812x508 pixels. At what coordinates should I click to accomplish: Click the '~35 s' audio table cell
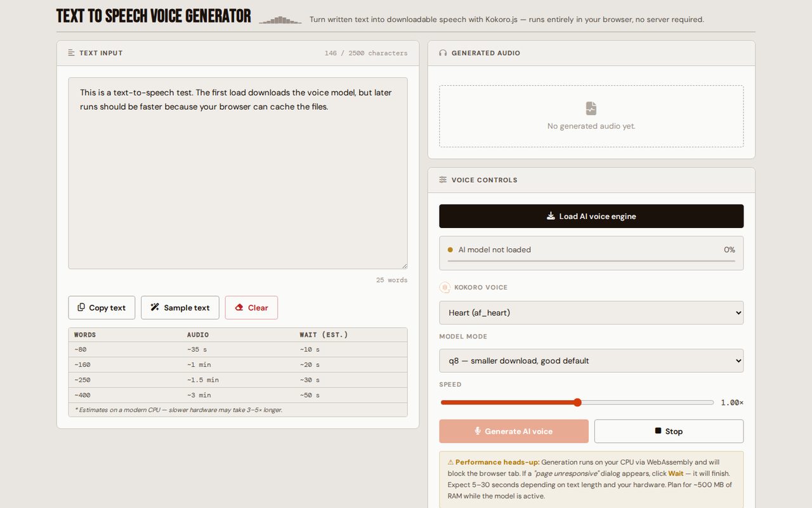[197, 349]
